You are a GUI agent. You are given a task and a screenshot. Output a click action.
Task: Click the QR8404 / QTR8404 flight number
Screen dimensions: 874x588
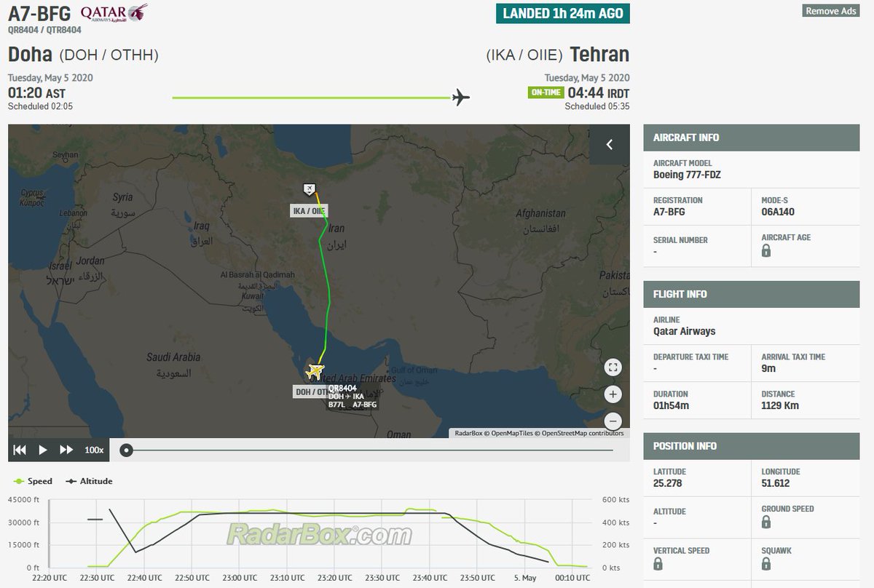44,31
